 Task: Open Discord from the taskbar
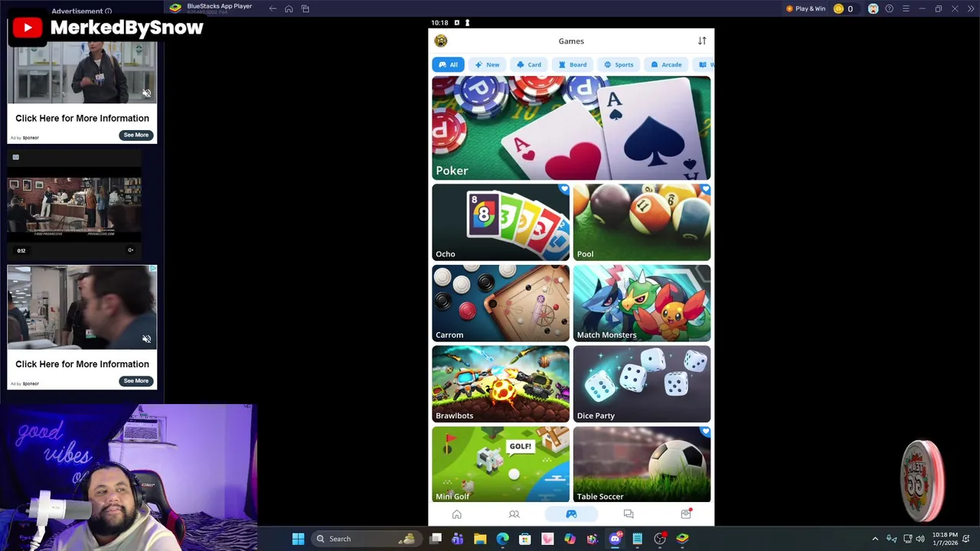click(x=615, y=539)
